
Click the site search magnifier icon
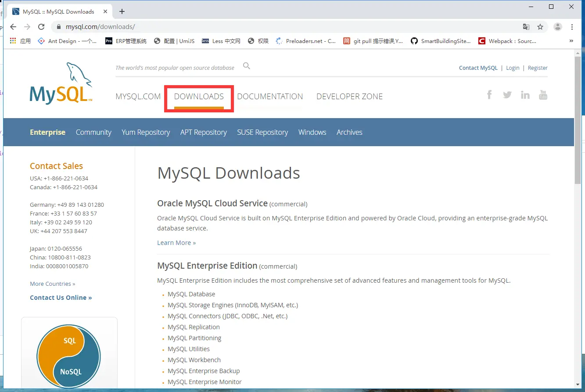pos(247,66)
